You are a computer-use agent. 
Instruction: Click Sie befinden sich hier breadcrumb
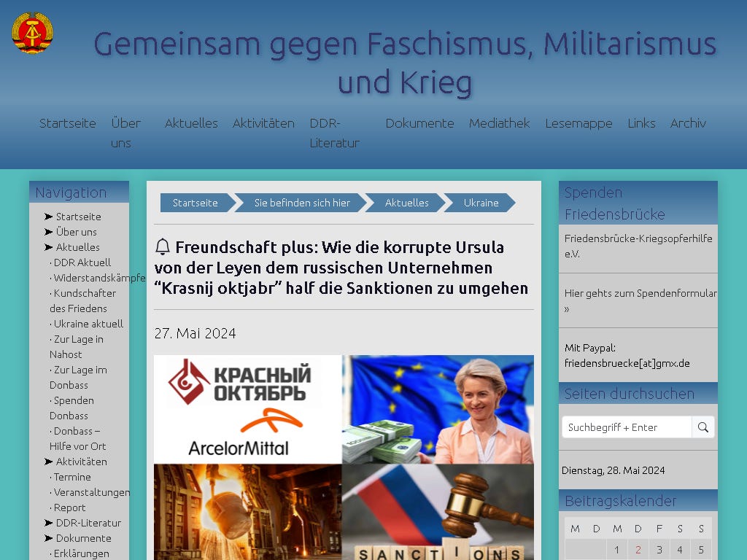(302, 203)
